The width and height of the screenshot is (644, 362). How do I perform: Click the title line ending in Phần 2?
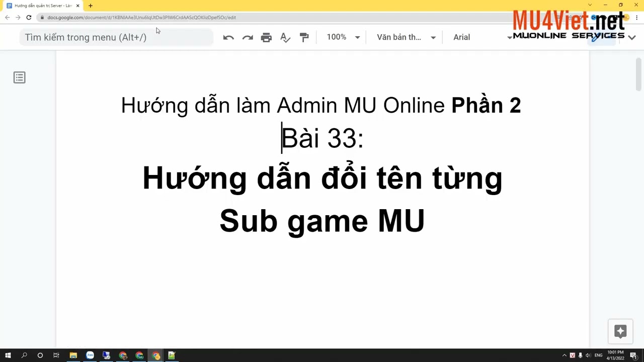click(x=321, y=105)
